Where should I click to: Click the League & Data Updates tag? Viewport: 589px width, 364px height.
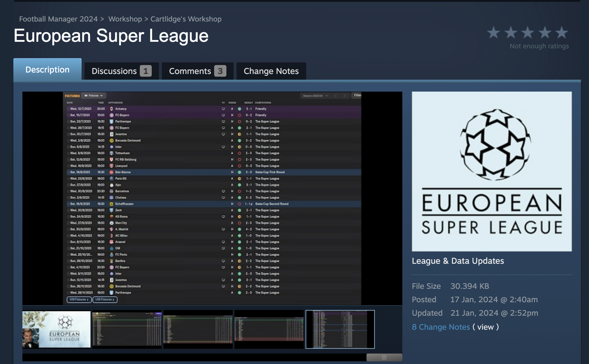coord(458,261)
